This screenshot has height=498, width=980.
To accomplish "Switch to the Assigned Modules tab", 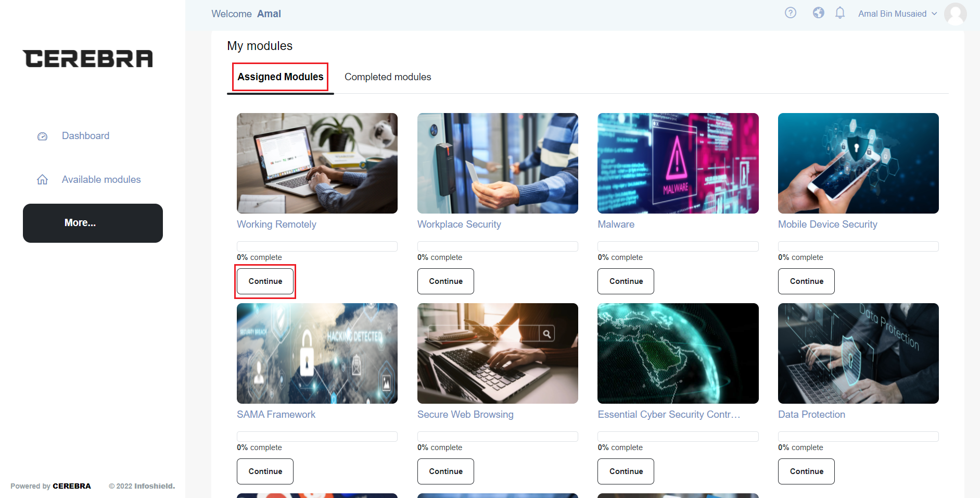I will pos(281,77).
